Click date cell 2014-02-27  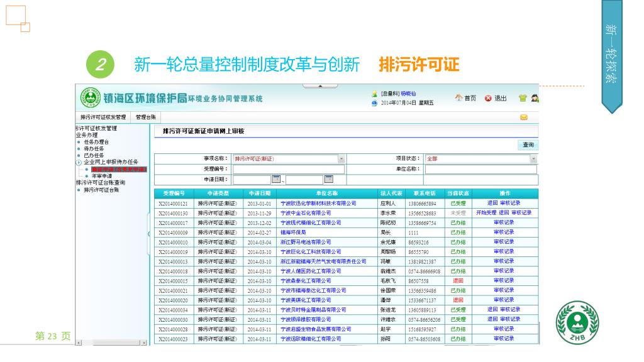point(259,233)
